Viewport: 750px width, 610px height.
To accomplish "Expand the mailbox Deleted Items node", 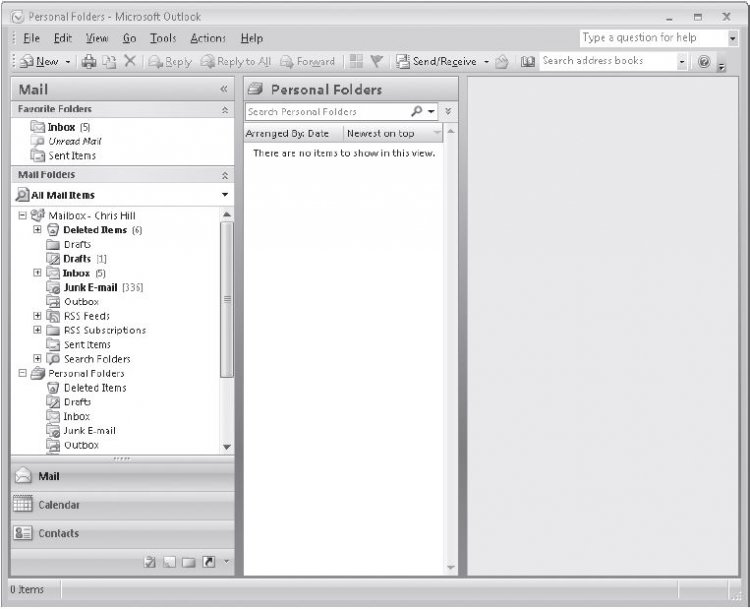I will pos(37,230).
